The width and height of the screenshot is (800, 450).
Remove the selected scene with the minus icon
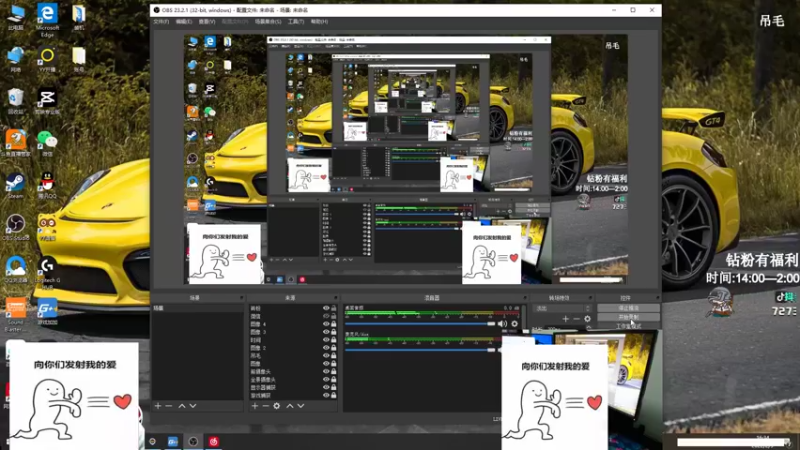click(x=169, y=406)
